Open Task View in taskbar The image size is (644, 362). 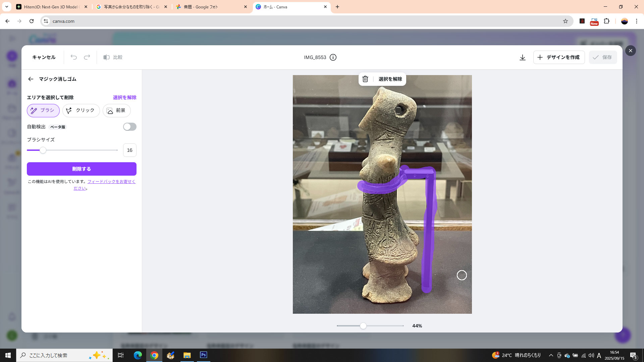[x=121, y=355]
